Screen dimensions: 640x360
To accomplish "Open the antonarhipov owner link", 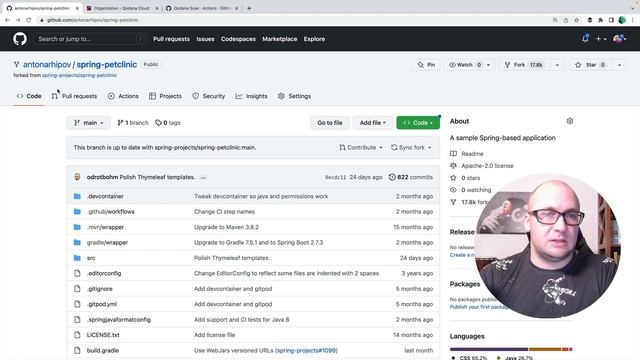I will point(47,64).
